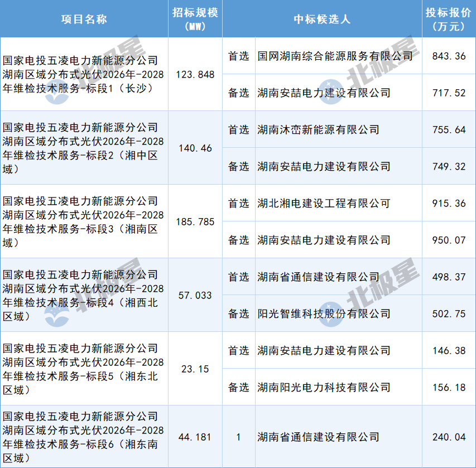Viewport: 476px width, 468px height.
Task: Click the 44.181 scale value
Action: 195,437
